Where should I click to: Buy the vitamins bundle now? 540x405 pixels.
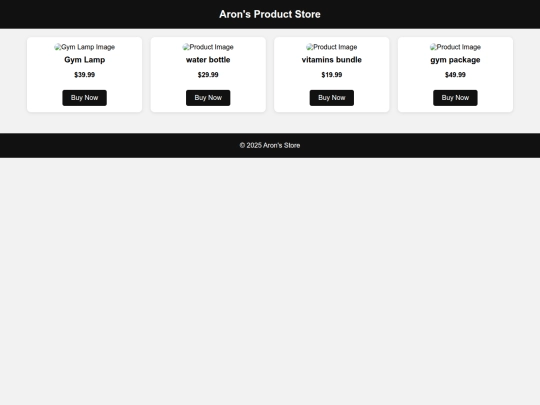coord(332,98)
